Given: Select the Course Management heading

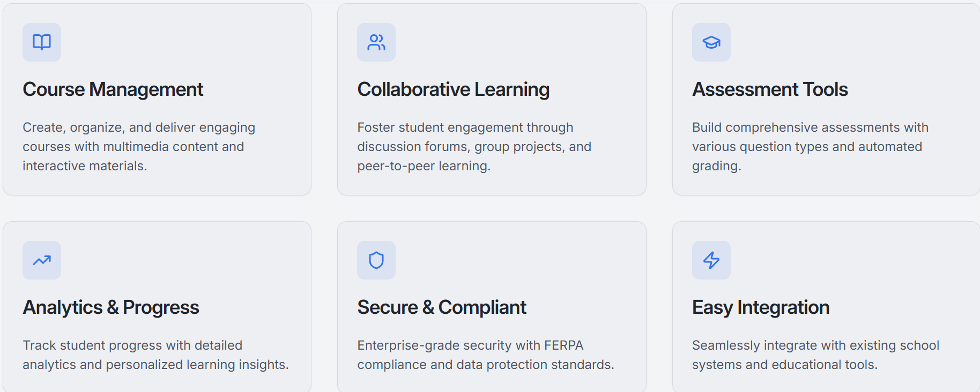Looking at the screenshot, I should click(x=113, y=89).
